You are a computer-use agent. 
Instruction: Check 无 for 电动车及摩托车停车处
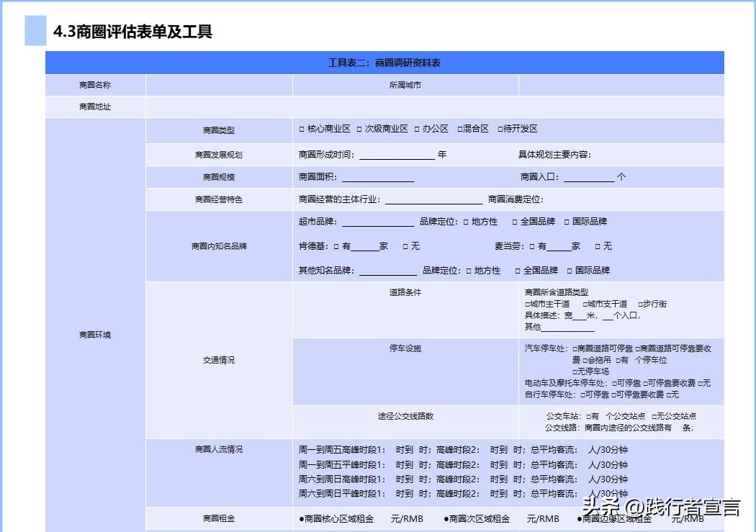[701, 383]
